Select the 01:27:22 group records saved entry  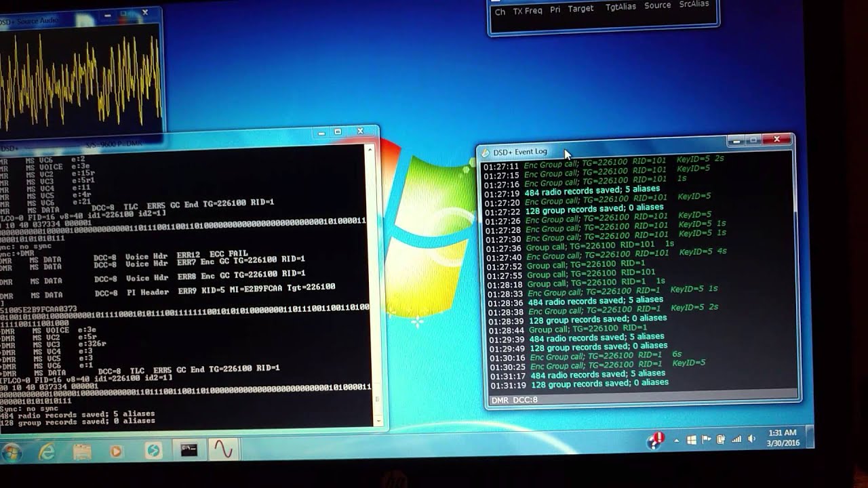point(574,209)
